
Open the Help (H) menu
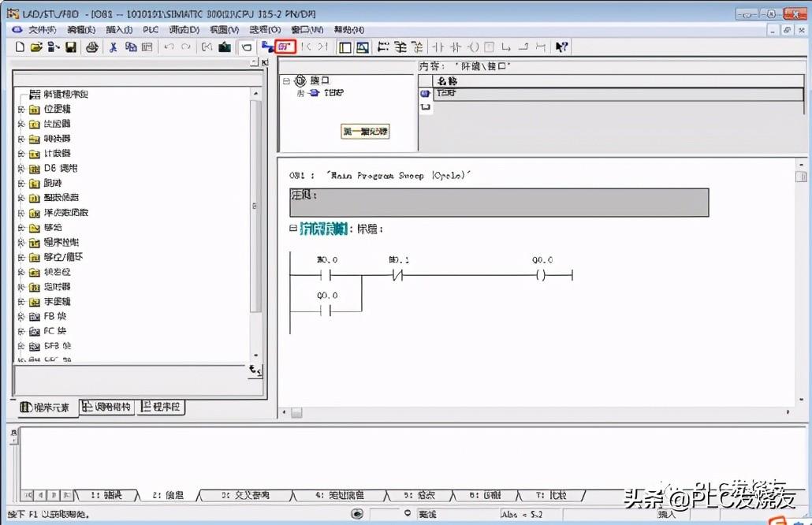point(348,30)
